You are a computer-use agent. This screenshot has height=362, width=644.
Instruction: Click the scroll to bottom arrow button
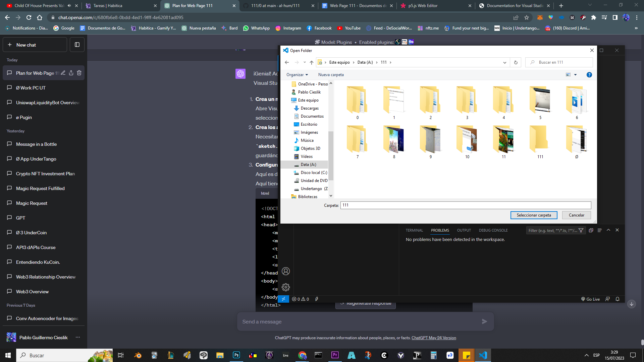(x=631, y=304)
